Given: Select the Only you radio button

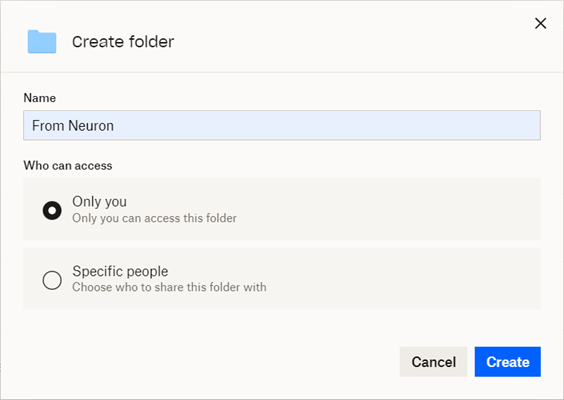Looking at the screenshot, I should (52, 210).
